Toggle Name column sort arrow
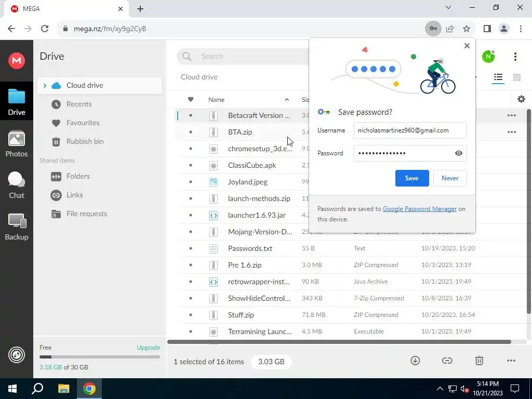This screenshot has width=532, height=399. pos(287,99)
